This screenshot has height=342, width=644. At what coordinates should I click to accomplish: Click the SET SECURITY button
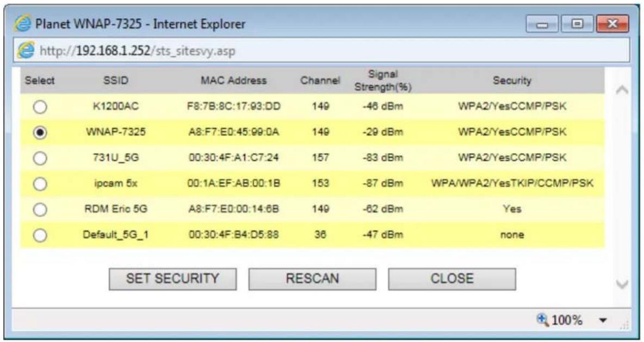pos(172,279)
